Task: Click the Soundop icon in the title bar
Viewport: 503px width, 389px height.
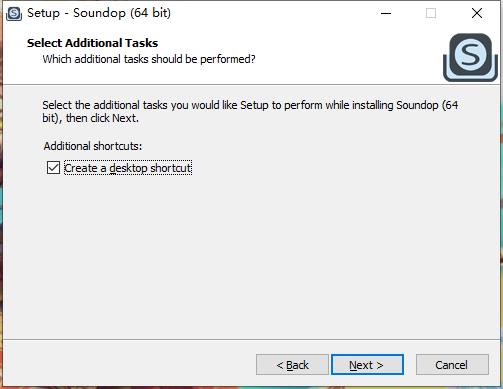Action: coord(14,13)
